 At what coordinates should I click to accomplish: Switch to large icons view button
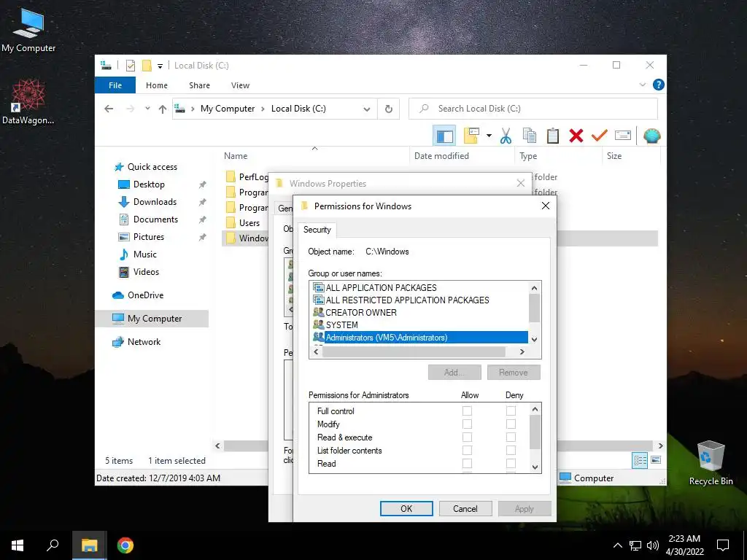(656, 460)
